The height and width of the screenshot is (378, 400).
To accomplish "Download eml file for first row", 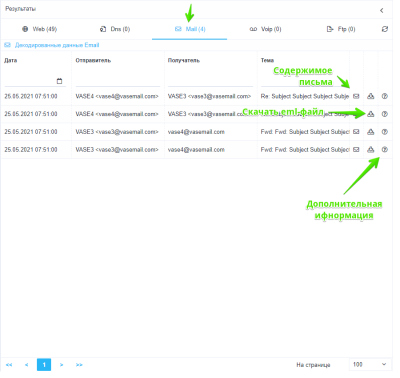I will point(370,96).
